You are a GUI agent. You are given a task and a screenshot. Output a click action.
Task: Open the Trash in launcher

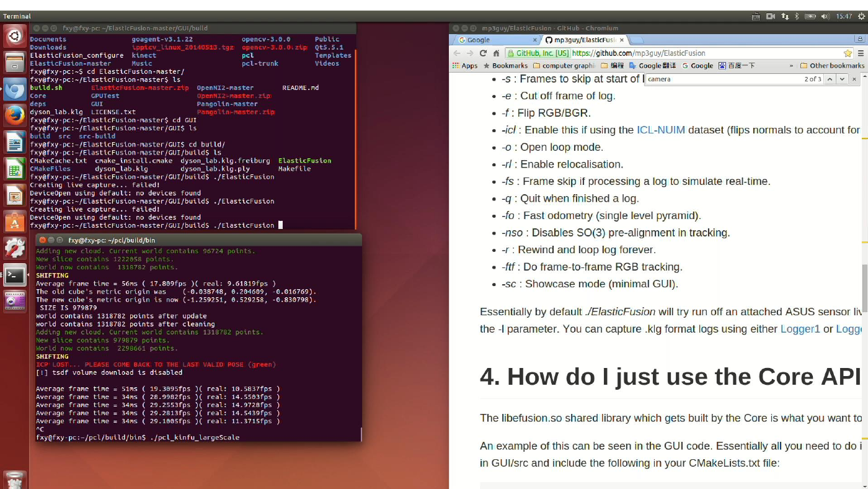(14, 480)
